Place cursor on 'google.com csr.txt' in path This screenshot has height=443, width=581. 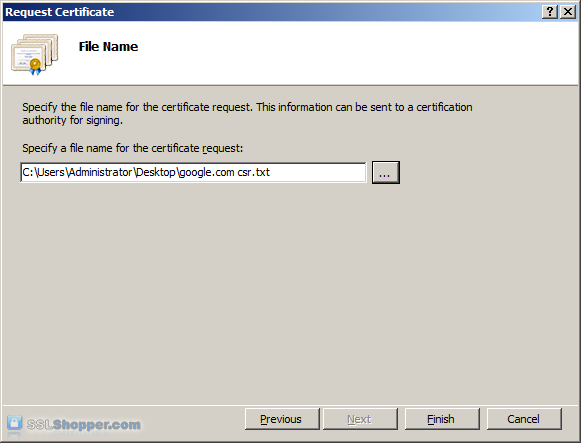click(225, 172)
